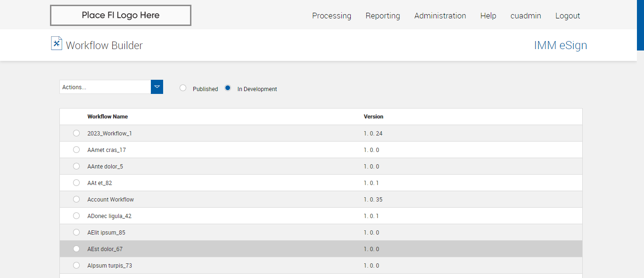Viewport: 644px width, 278px height.
Task: Click version 1.0.24 of 2023_Workflow_1
Action: click(373, 134)
